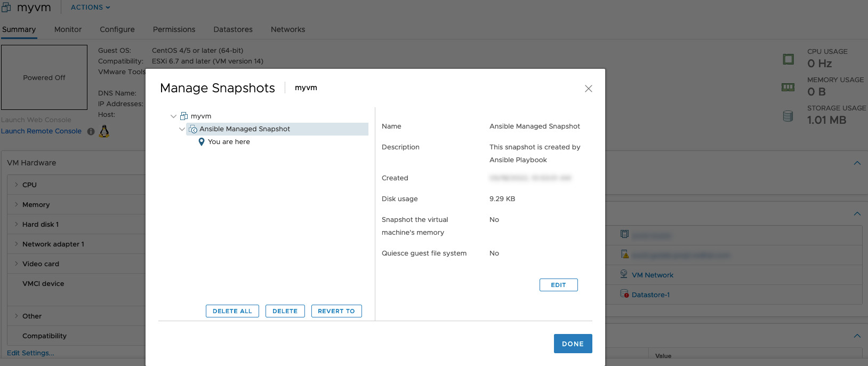The width and height of the screenshot is (868, 366).
Task: Open the Launch Remote Console link
Action: pos(41,131)
